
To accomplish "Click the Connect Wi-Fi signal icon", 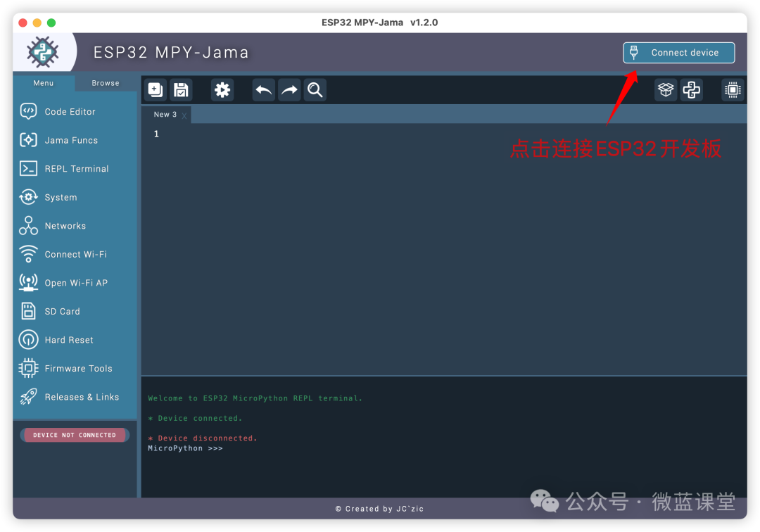I will pyautogui.click(x=28, y=254).
